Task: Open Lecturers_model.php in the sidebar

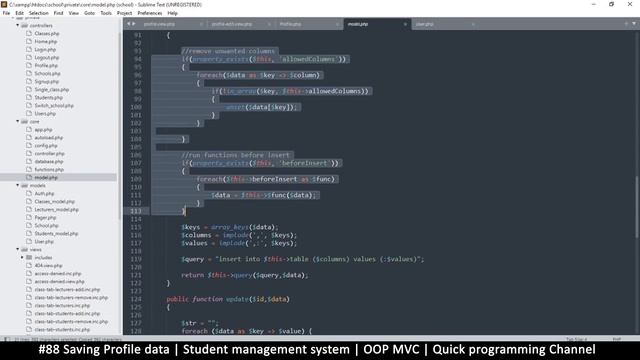Action: 56,209
